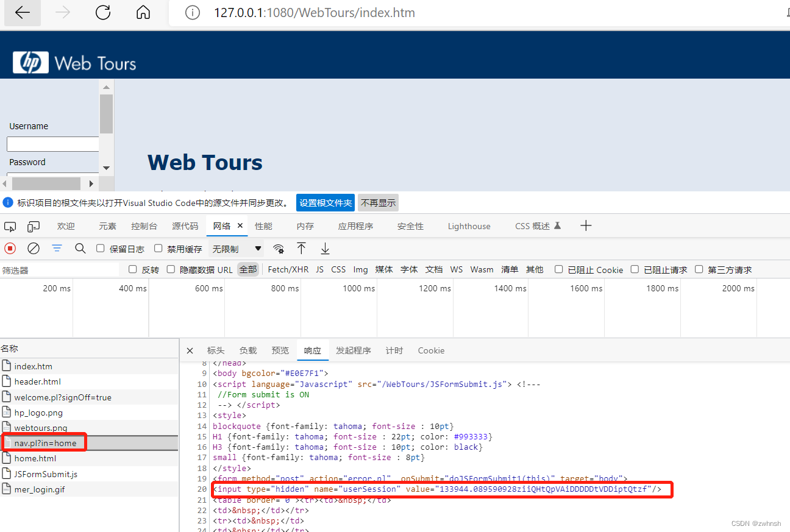This screenshot has height=532, width=790.
Task: Close the 网络 tab with its X
Action: (240, 225)
